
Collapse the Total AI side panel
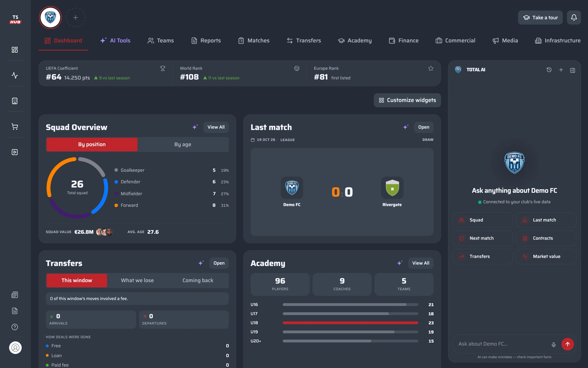coord(572,70)
